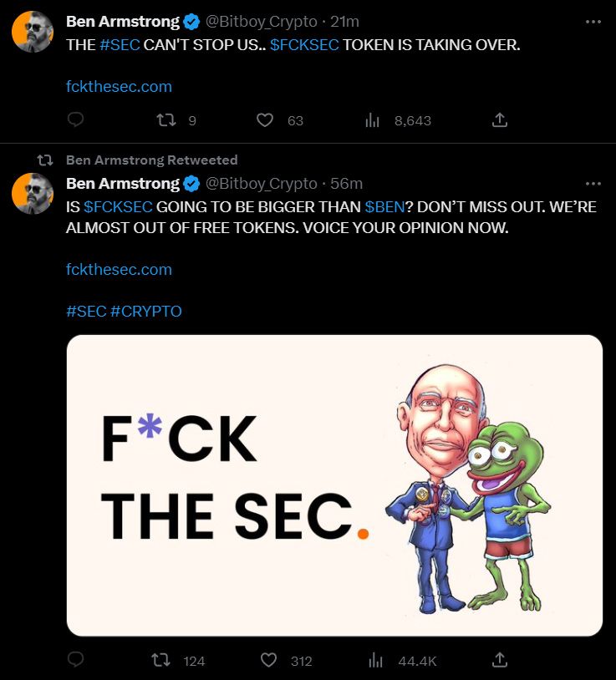This screenshot has width=616, height=680.
Task: Open fckthesec.com link in second tweet
Action: (119, 269)
